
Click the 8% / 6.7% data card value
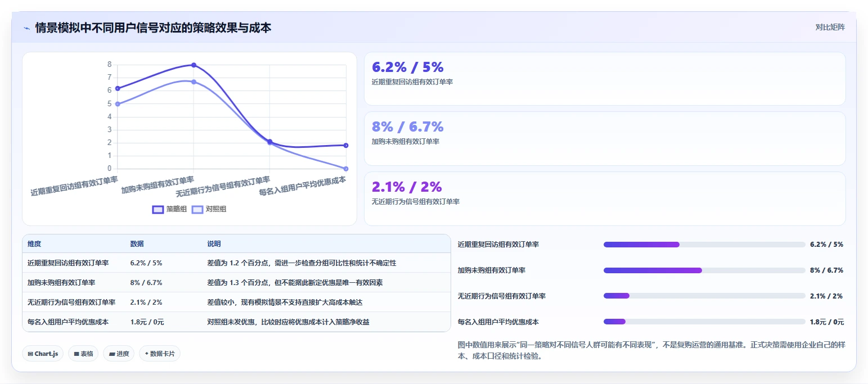pyautogui.click(x=408, y=127)
